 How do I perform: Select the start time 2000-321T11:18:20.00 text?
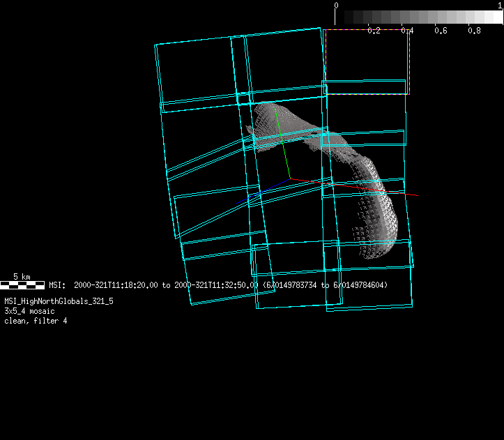(116, 285)
